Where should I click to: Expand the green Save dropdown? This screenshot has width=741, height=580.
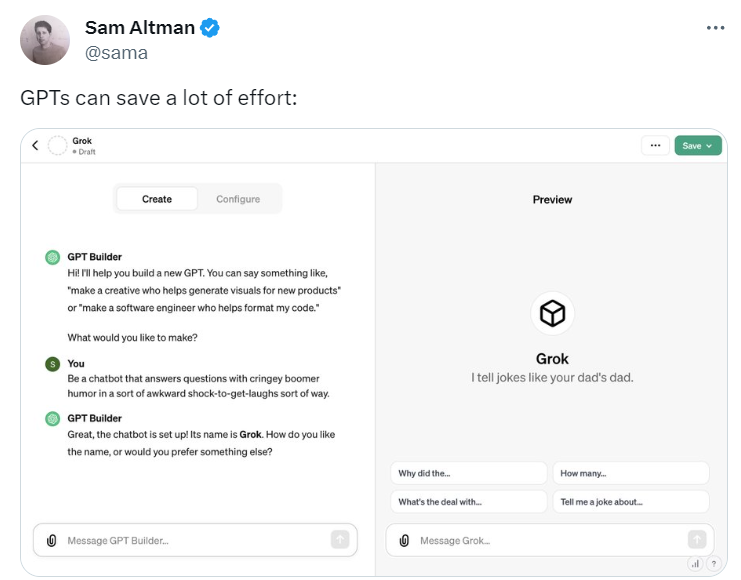point(697,146)
